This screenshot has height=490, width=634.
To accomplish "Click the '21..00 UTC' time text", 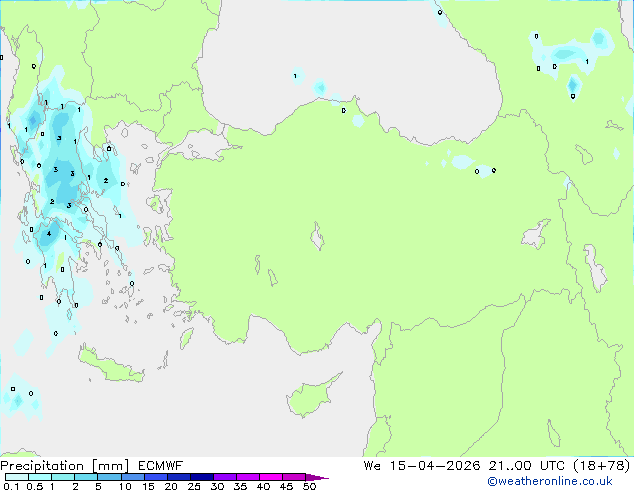I will [526, 466].
